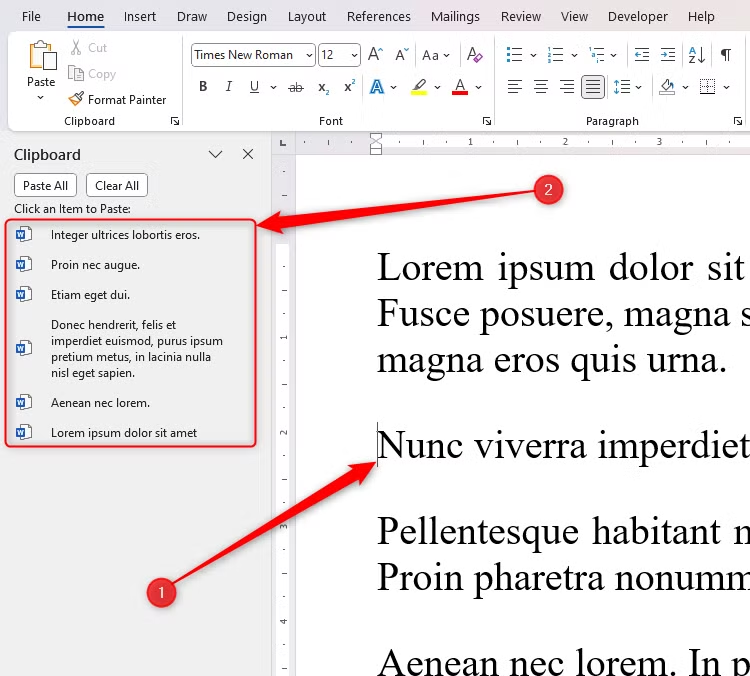Image resolution: width=750 pixels, height=676 pixels.
Task: Paste clipboard item 'Proin nec augue.'
Action: [130, 265]
